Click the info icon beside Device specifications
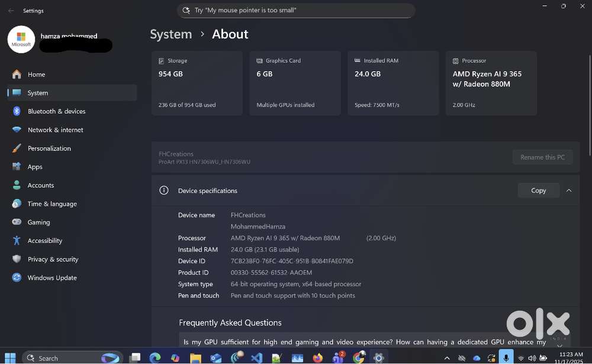 click(x=164, y=190)
